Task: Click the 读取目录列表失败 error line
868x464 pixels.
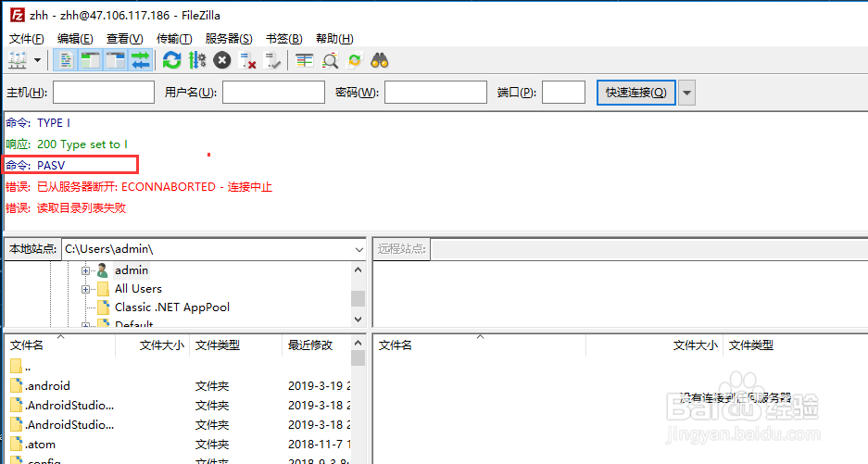Action: pos(66,207)
